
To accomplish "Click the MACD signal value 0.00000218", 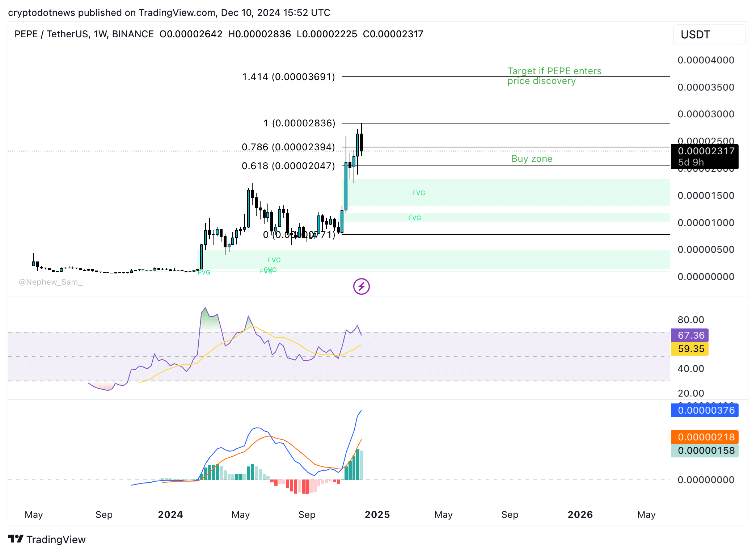I will 705,437.
